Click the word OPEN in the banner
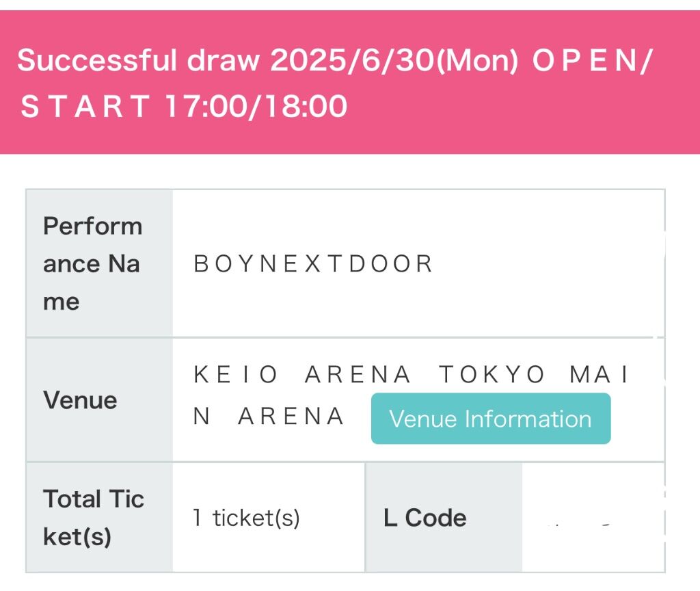700x591 pixels. coord(584,60)
